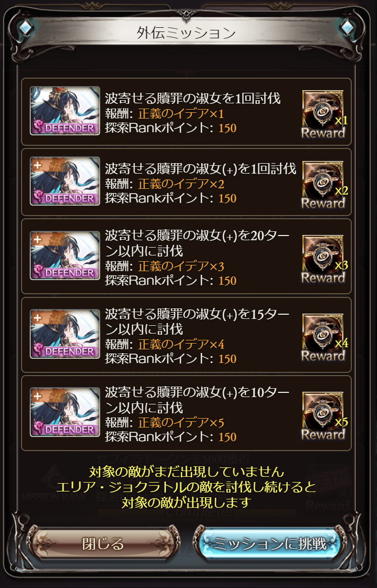Select DEFENDER thumbnail of the 10ターン mission
The width and height of the screenshot is (377, 588).
point(65,412)
